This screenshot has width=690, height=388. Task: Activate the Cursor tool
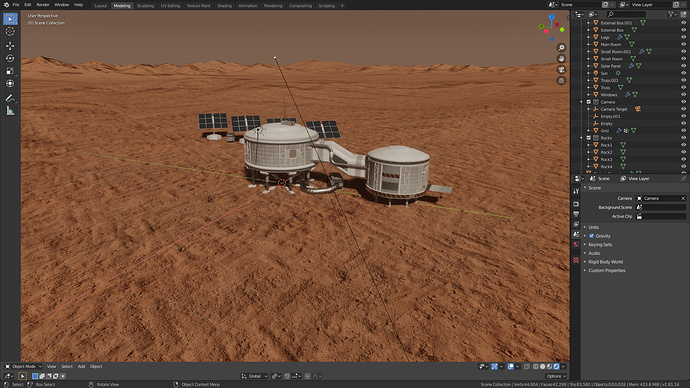click(10, 32)
